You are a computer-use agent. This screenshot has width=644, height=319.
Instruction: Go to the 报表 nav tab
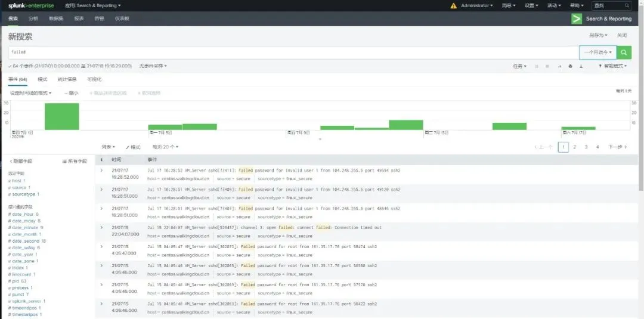(79, 18)
